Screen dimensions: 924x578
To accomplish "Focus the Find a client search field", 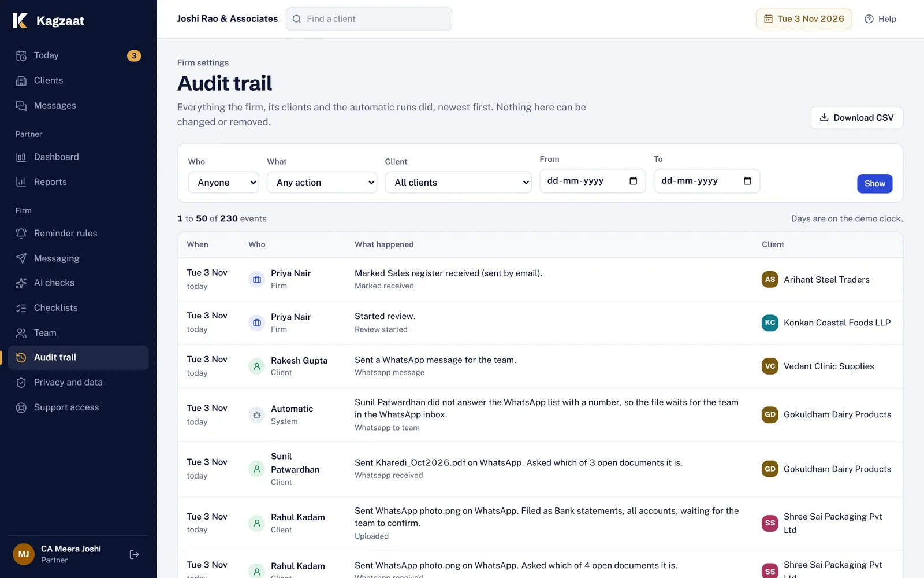I will click(x=369, y=19).
